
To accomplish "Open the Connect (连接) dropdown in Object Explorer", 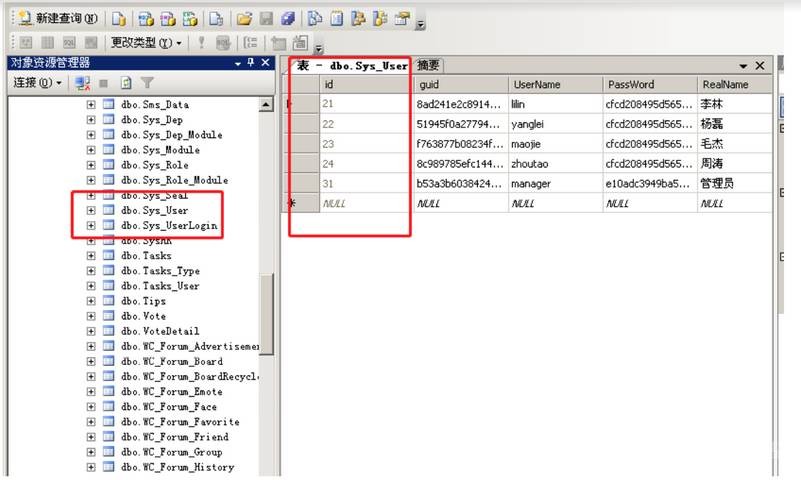I will point(37,83).
